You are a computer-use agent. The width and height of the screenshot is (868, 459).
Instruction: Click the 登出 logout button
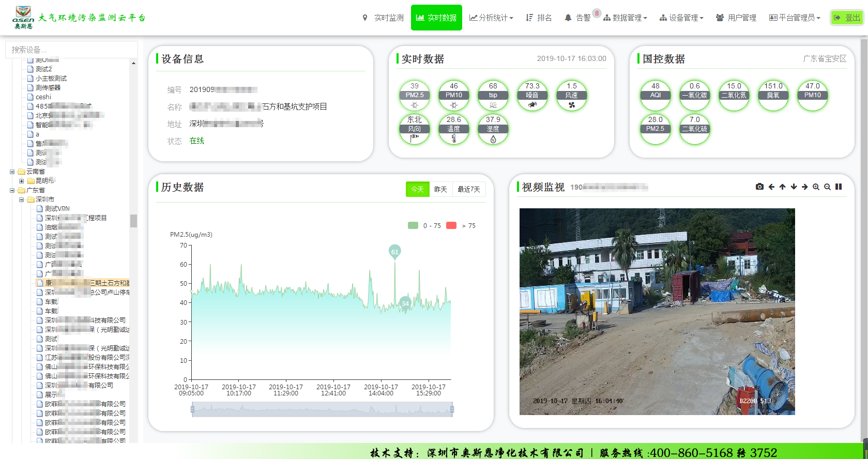(847, 18)
